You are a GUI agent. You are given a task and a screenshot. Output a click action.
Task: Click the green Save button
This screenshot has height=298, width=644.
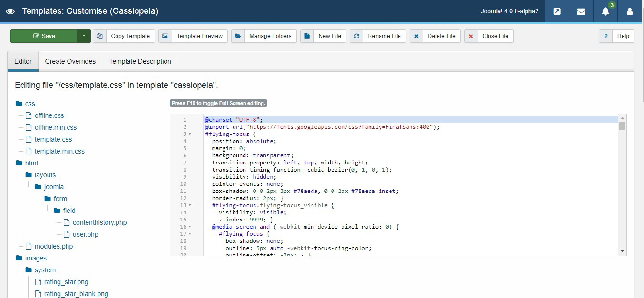coord(44,36)
